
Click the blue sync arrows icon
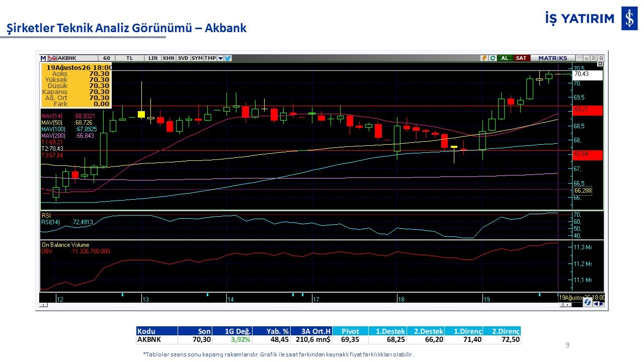pyautogui.click(x=587, y=302)
